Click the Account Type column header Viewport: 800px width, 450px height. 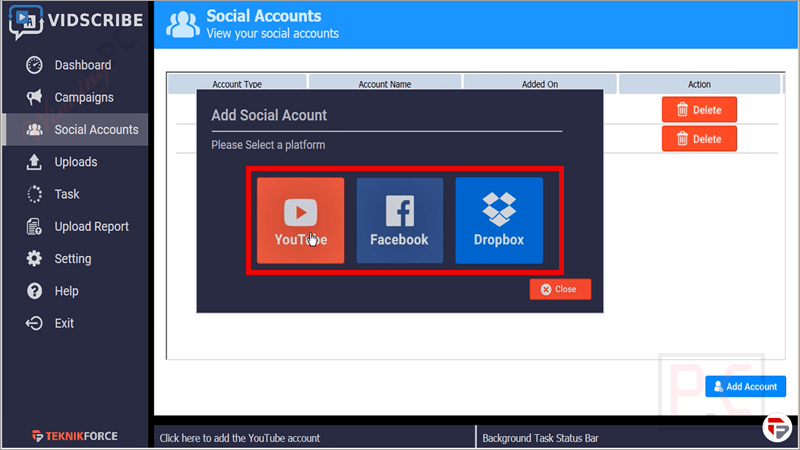(237, 84)
